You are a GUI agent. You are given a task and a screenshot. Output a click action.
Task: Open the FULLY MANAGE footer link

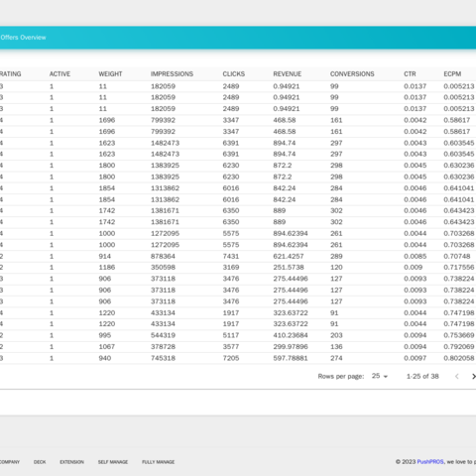159,462
